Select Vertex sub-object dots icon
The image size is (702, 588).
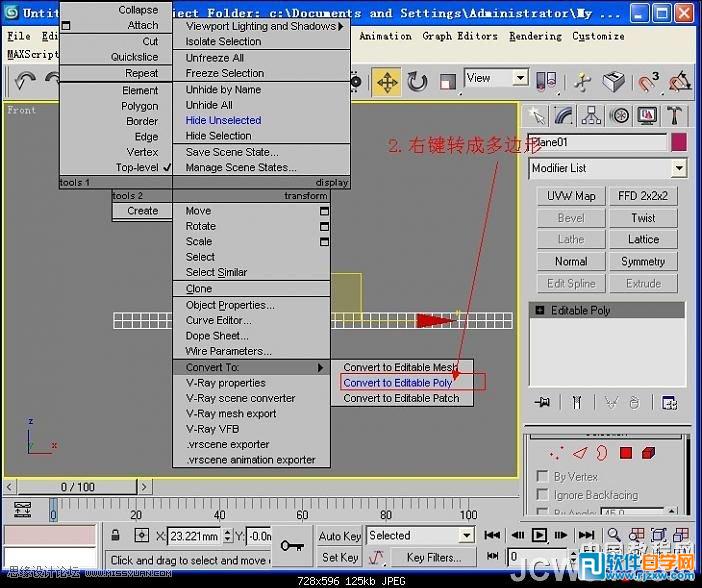556,453
